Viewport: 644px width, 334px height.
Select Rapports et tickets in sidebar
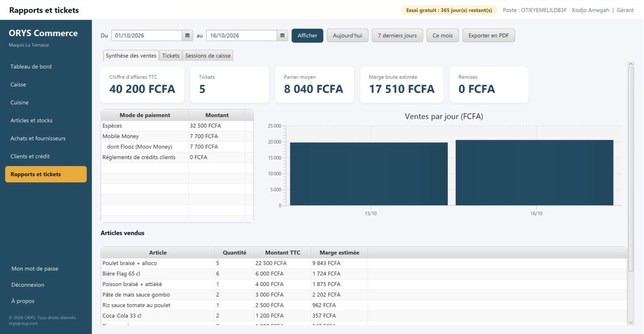[x=46, y=174]
